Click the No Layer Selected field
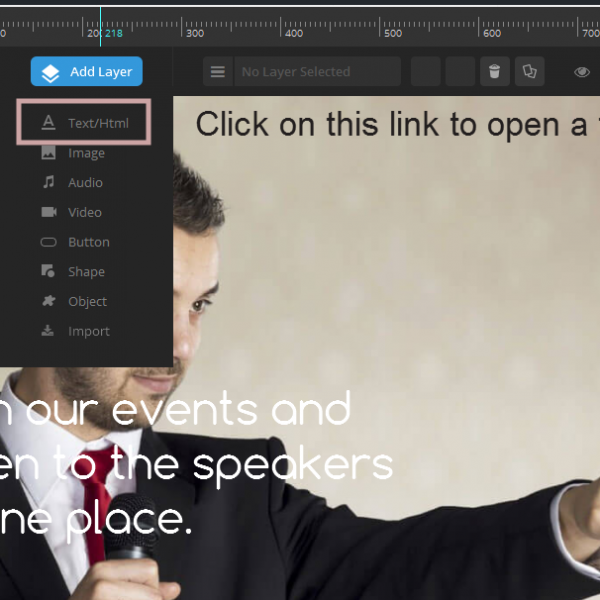This screenshot has width=600, height=600. pyautogui.click(x=318, y=72)
